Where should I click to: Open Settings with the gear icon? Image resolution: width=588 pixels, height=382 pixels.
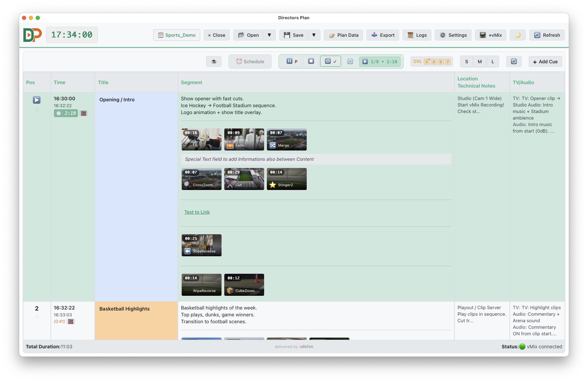[442, 35]
